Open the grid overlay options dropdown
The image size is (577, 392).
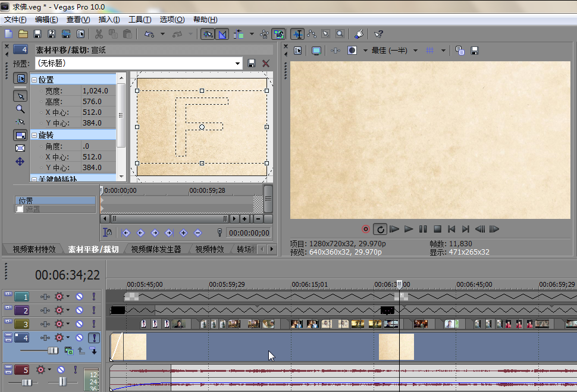pos(443,51)
